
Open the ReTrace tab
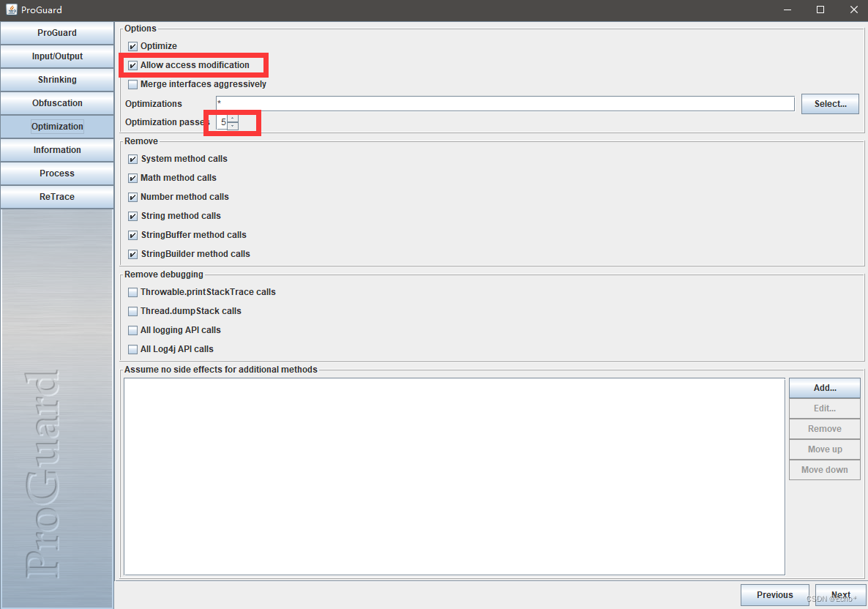click(x=57, y=197)
